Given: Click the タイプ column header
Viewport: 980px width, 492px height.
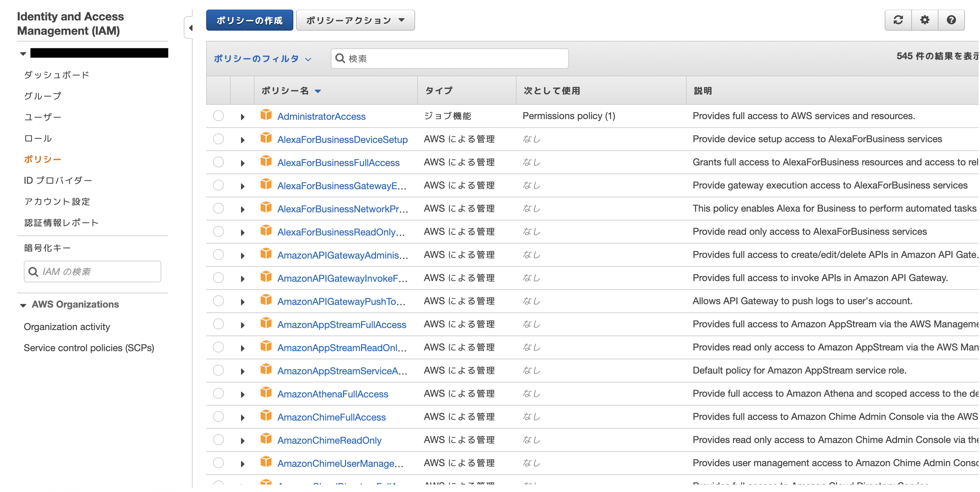Looking at the screenshot, I should (439, 91).
